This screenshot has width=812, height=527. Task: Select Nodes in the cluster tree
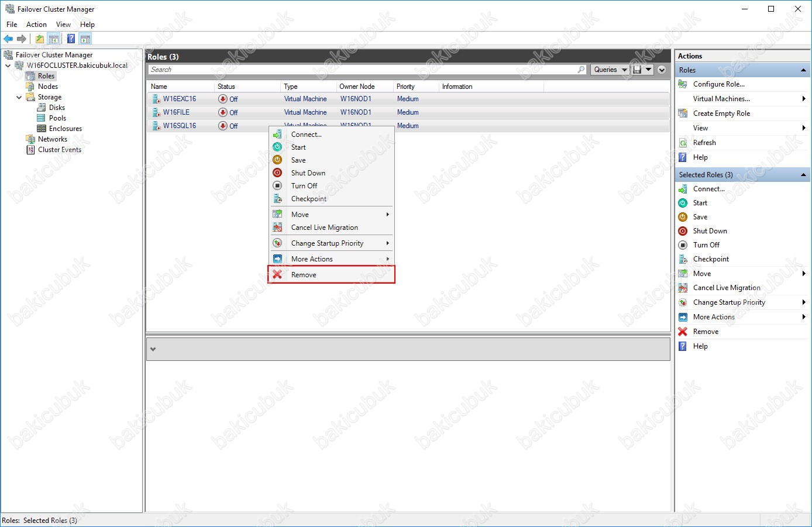coord(48,87)
